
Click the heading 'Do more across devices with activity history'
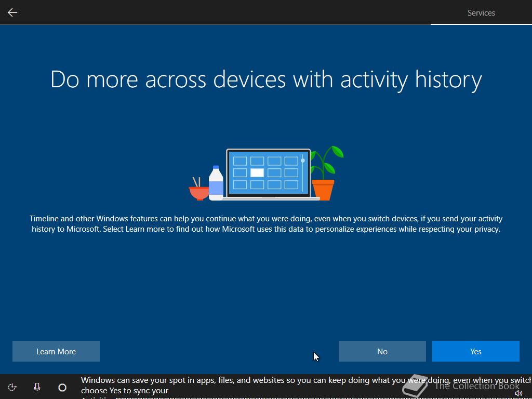tap(266, 79)
